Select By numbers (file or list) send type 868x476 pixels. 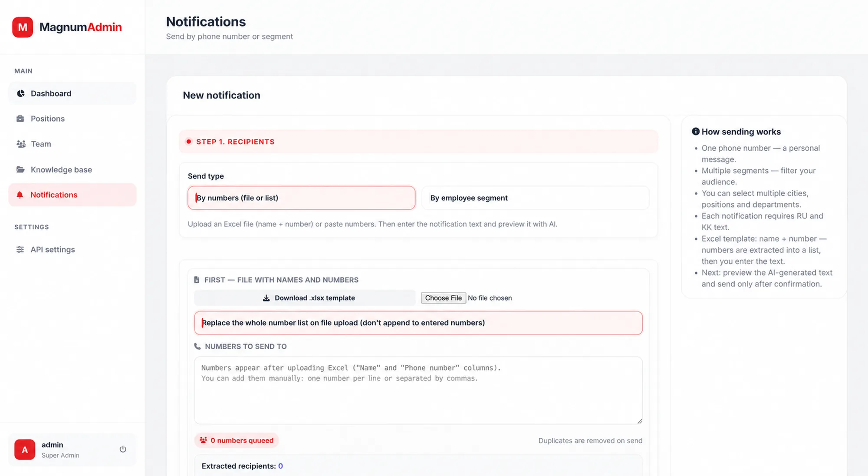[301, 198]
